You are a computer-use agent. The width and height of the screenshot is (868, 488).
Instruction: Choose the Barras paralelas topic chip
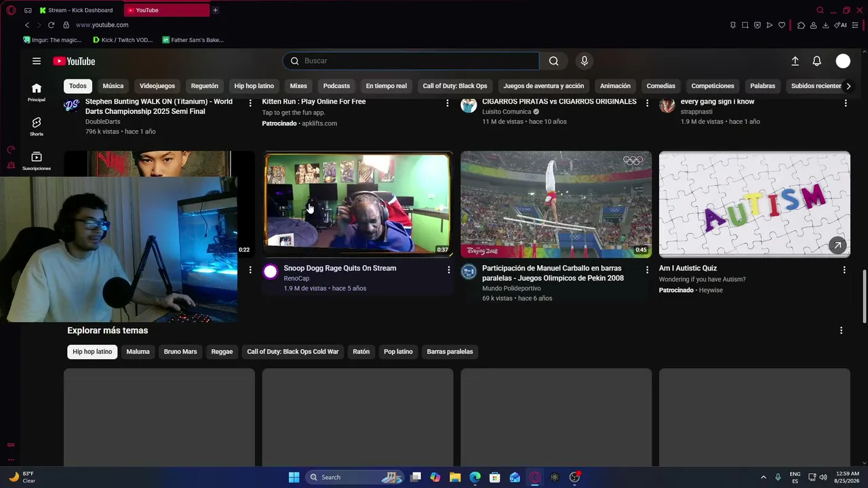click(450, 352)
